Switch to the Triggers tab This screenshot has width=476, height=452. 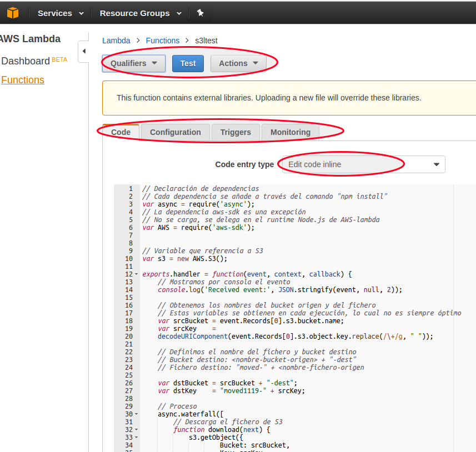[x=236, y=132]
